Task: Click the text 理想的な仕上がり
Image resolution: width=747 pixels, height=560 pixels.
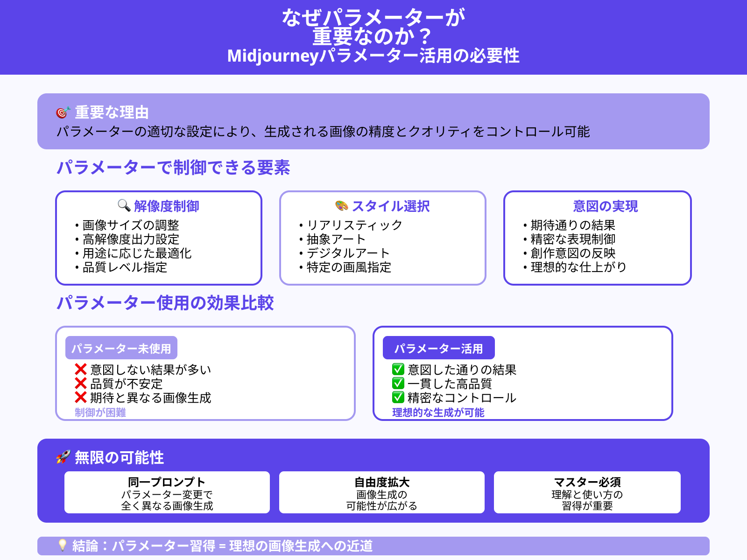Action: pos(578,267)
